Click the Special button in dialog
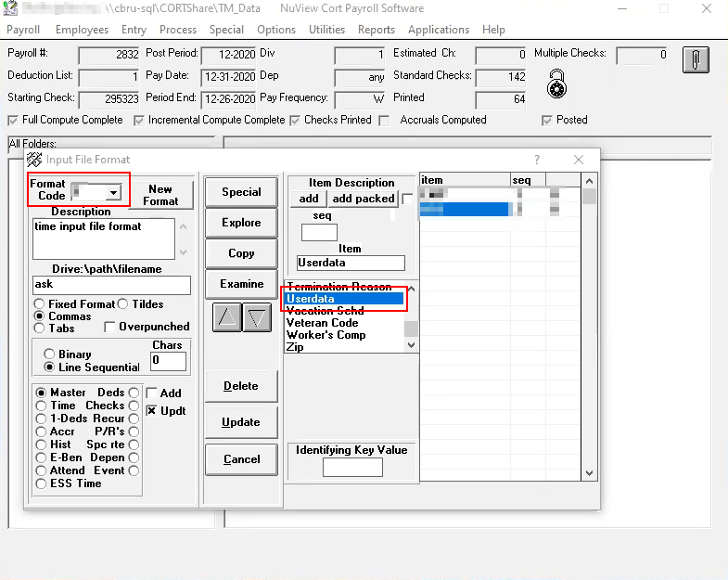This screenshot has width=728, height=580. click(241, 192)
